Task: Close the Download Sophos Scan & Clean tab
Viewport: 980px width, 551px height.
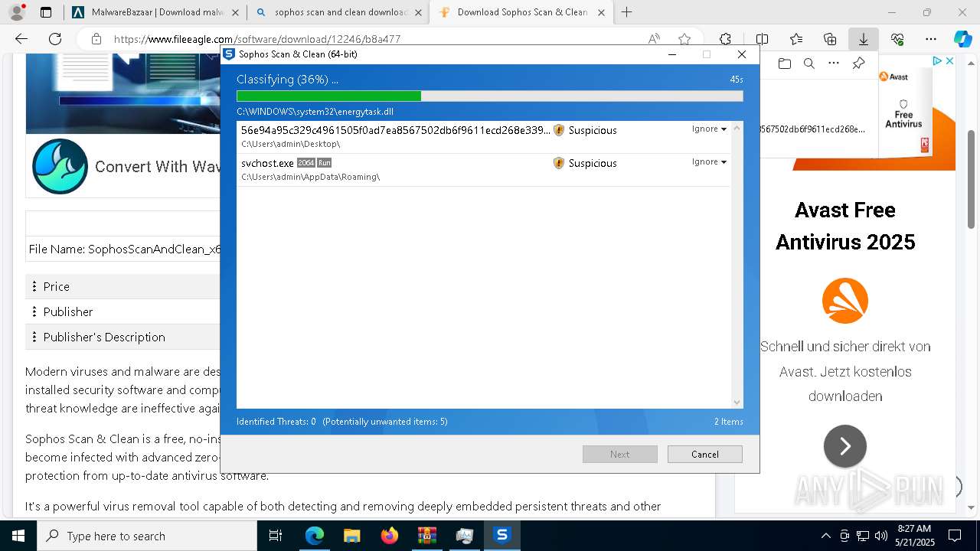Action: [x=601, y=12]
